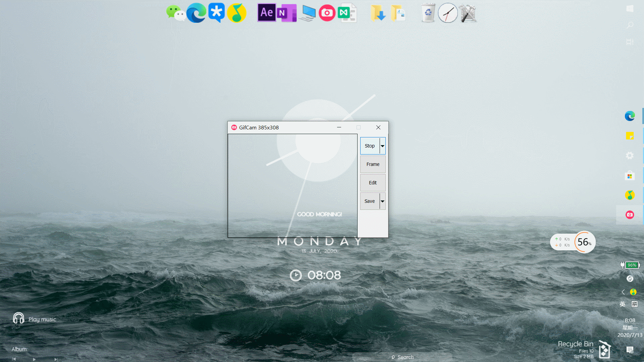The width and height of the screenshot is (644, 362).
Task: Launch Microsoft Edge from the top dock
Action: coord(196,13)
